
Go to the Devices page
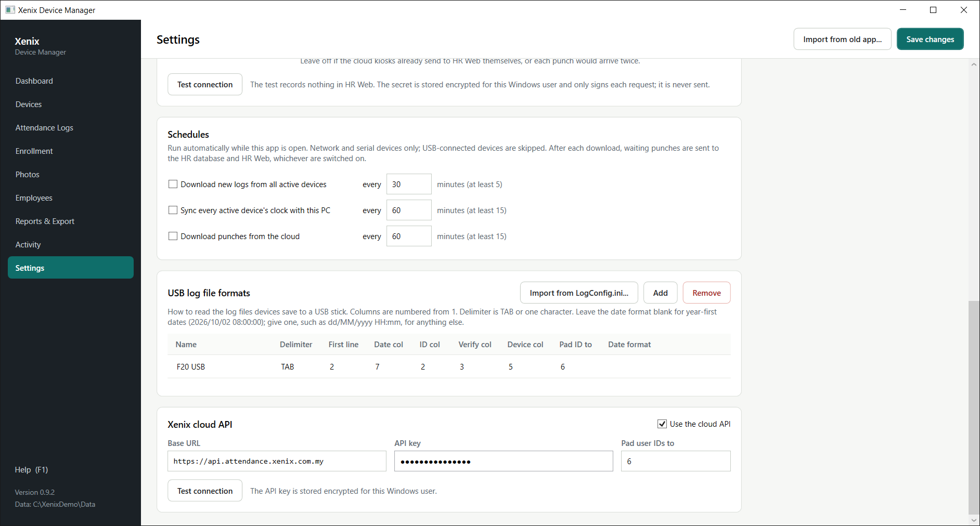pos(71,104)
